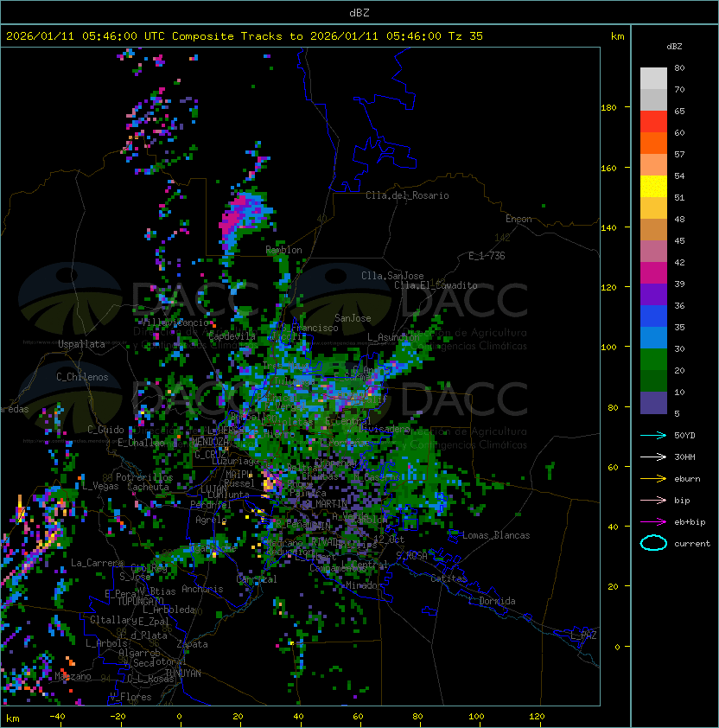Click the cyan 'current' ellipse legend icon
Viewport: 719px width, 728px height.
(653, 543)
